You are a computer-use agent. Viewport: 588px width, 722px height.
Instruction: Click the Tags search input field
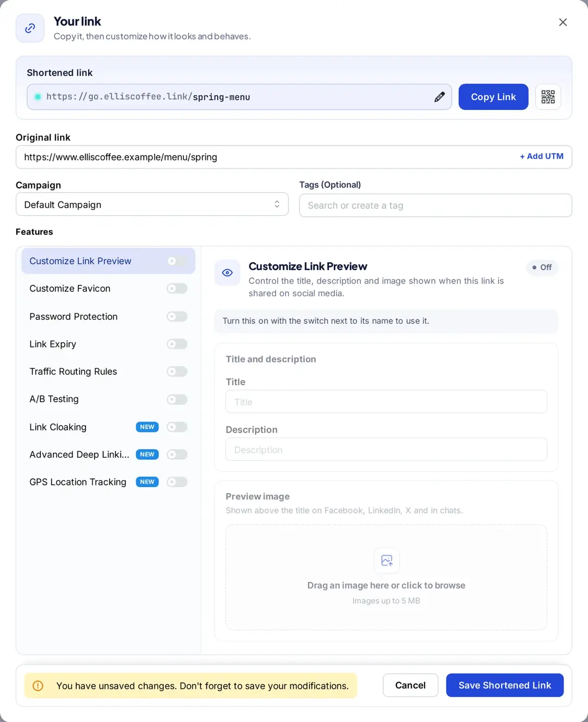coord(436,205)
